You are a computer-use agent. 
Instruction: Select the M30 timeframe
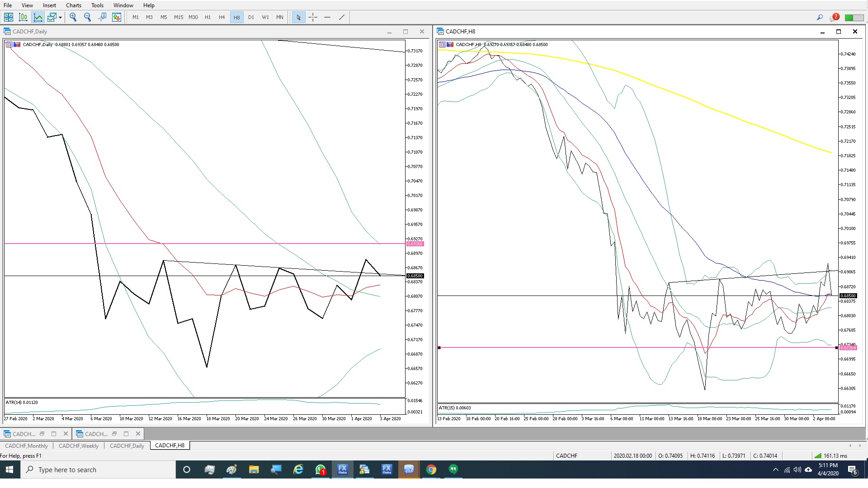tap(193, 17)
